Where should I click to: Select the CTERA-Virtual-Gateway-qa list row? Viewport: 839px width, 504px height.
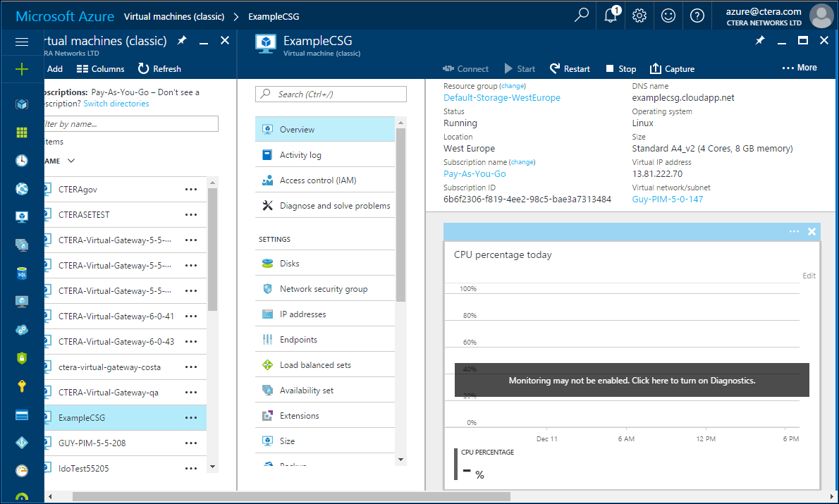pyautogui.click(x=125, y=392)
